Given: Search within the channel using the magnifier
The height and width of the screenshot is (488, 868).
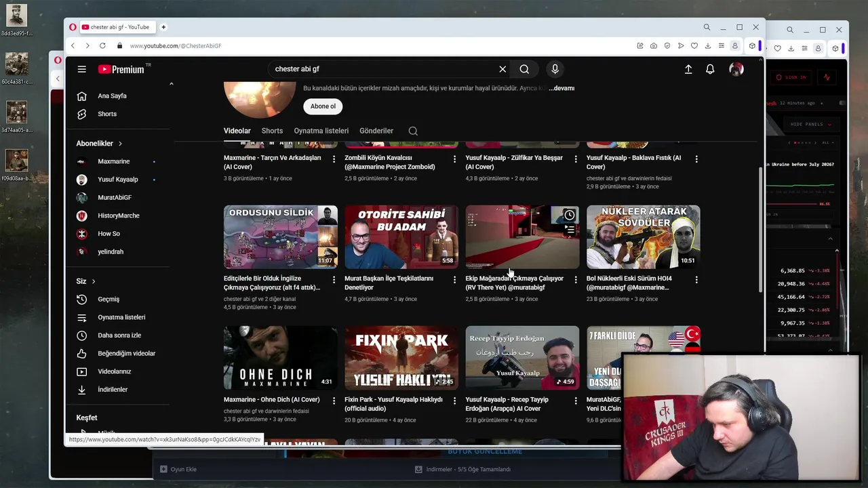Looking at the screenshot, I should click(413, 131).
